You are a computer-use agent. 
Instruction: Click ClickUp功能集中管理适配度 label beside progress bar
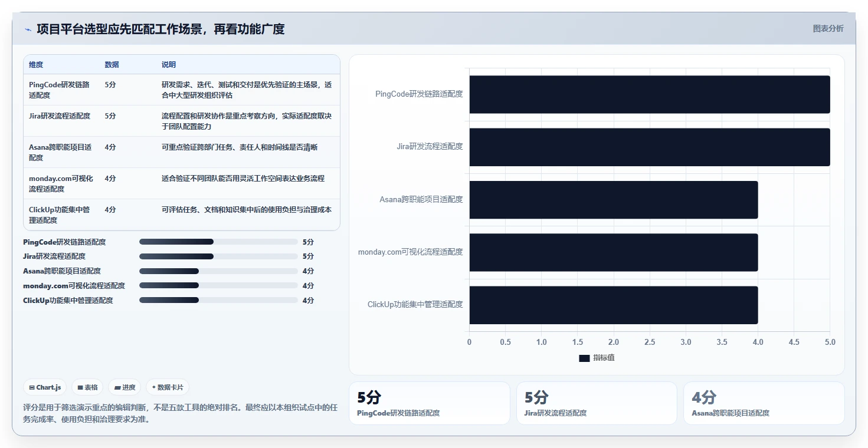pos(68,300)
